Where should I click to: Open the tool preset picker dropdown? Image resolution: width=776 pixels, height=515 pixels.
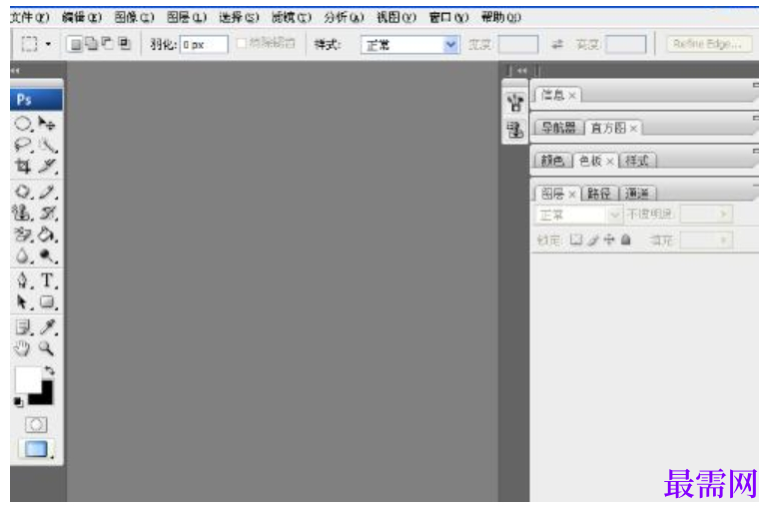tap(48, 44)
